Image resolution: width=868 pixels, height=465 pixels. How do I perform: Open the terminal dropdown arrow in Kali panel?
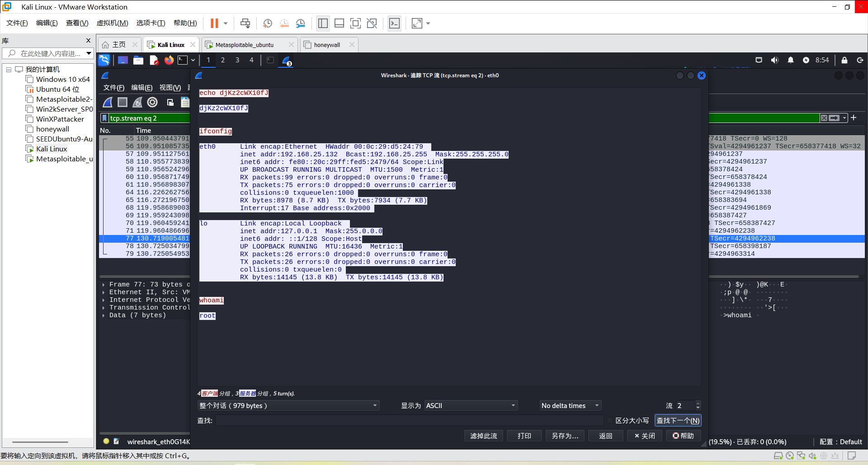[193, 60]
